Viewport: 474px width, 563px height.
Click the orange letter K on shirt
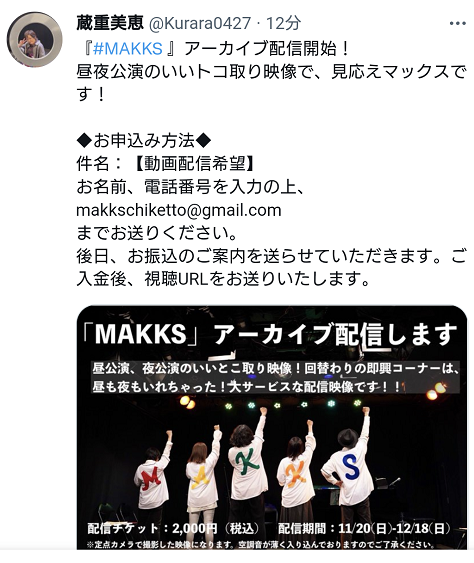point(296,471)
